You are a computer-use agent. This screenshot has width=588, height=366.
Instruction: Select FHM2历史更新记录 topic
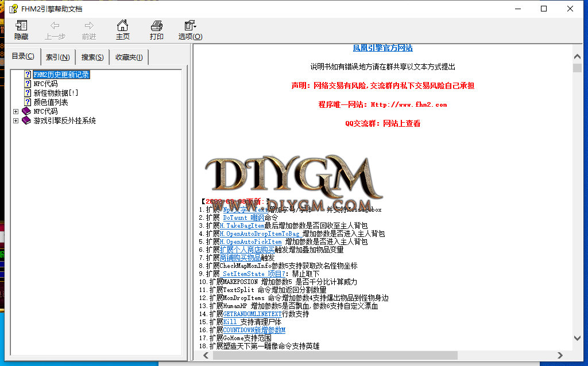[61, 75]
